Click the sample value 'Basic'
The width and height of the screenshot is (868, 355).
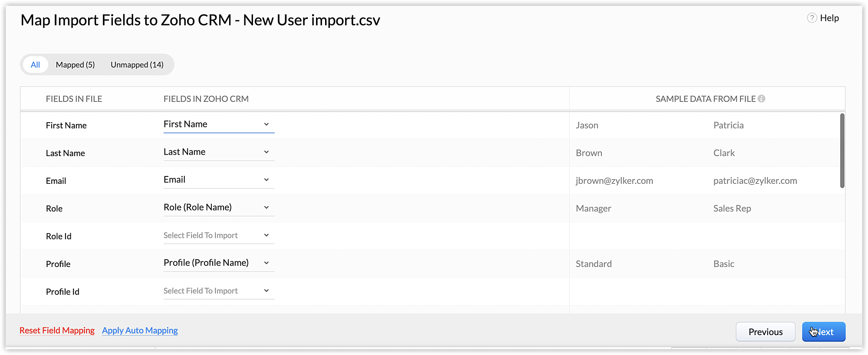(723, 264)
